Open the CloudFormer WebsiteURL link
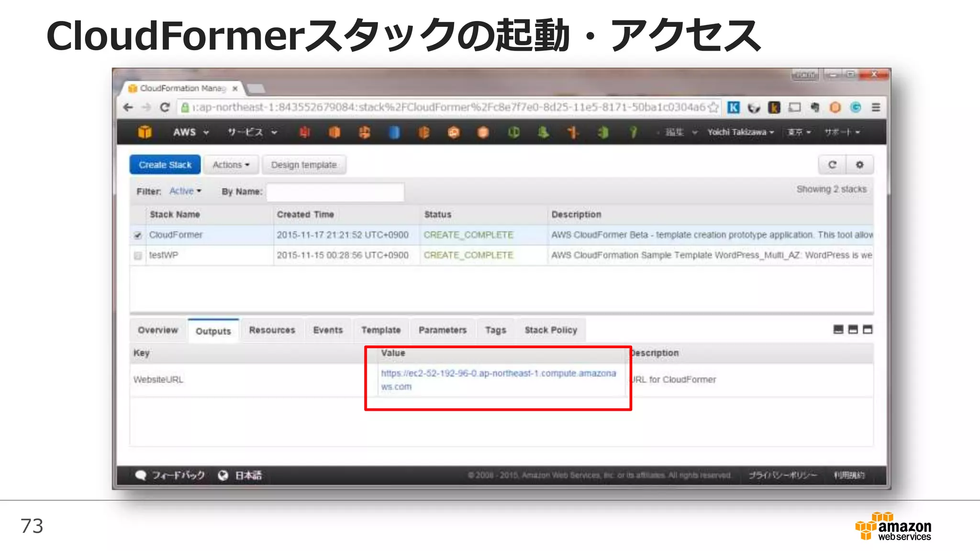The height and width of the screenshot is (551, 980). [x=498, y=380]
